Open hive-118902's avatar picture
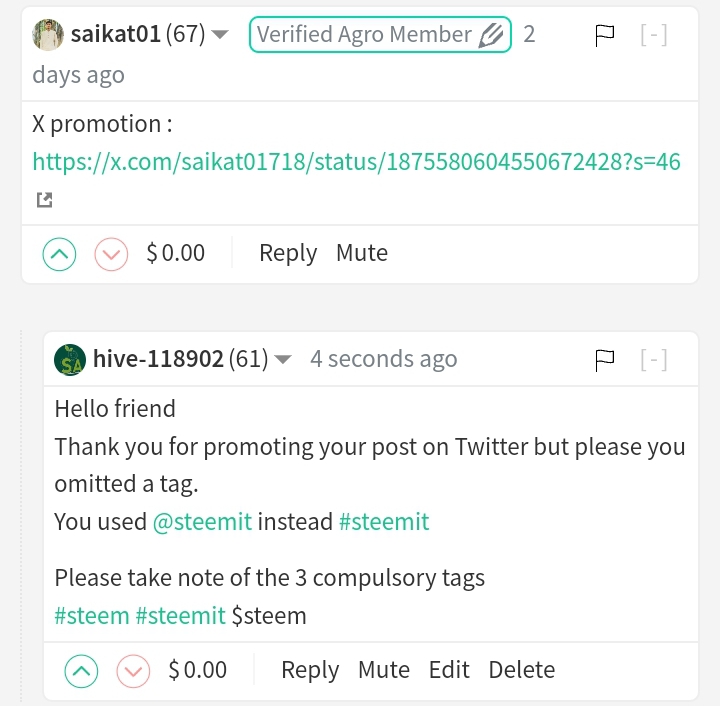 tap(70, 360)
